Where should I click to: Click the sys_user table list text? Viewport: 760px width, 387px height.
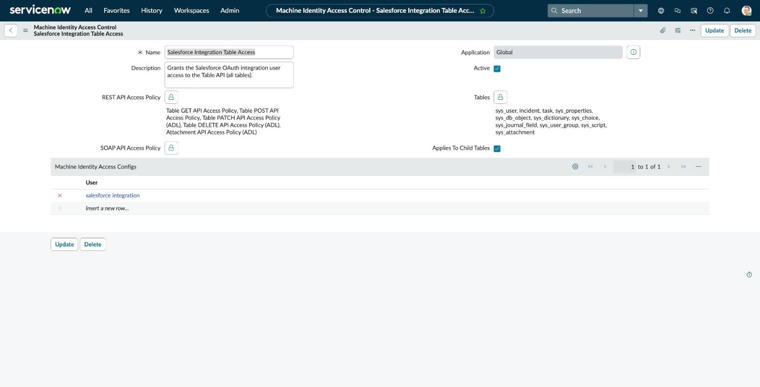tap(506, 111)
